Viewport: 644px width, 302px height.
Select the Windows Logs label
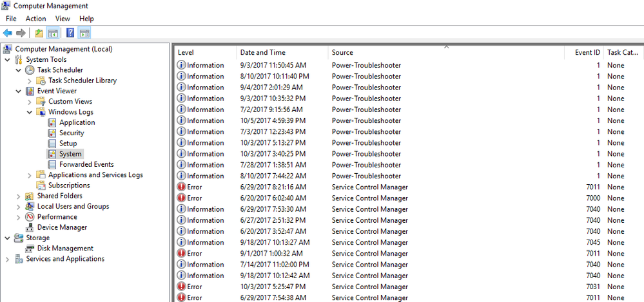coord(71,112)
